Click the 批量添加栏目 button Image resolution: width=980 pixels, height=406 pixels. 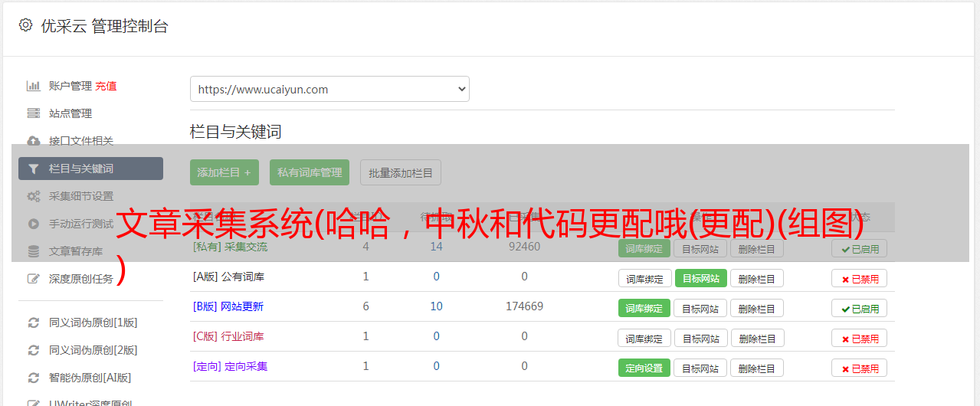[401, 172]
